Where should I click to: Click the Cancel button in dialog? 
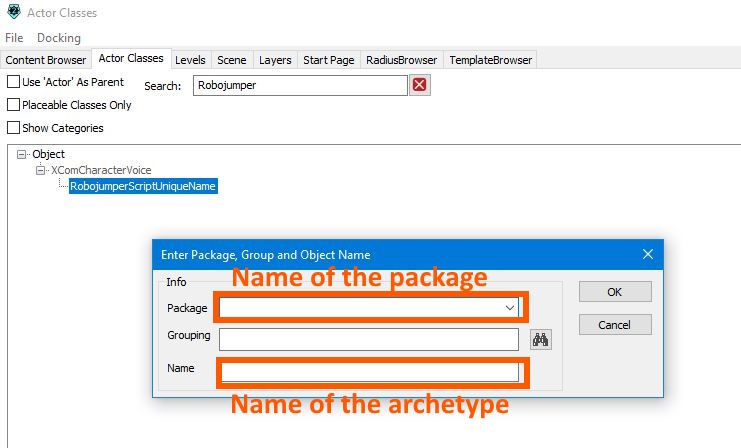pos(615,325)
